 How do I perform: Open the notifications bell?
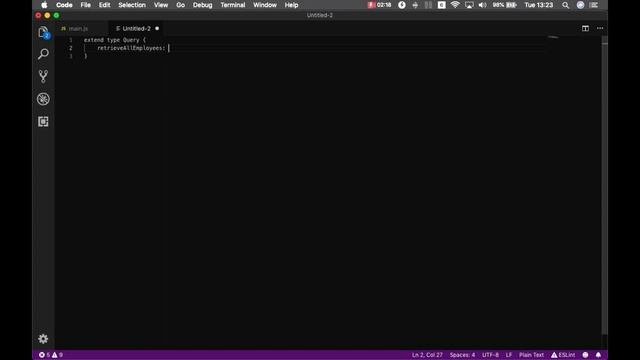pos(598,355)
